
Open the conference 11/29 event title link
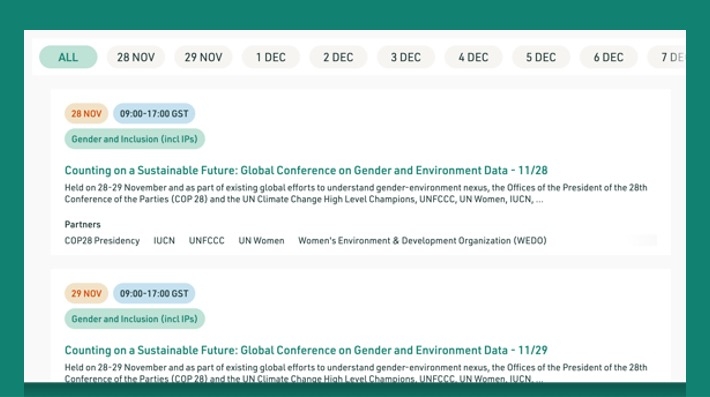click(x=306, y=350)
